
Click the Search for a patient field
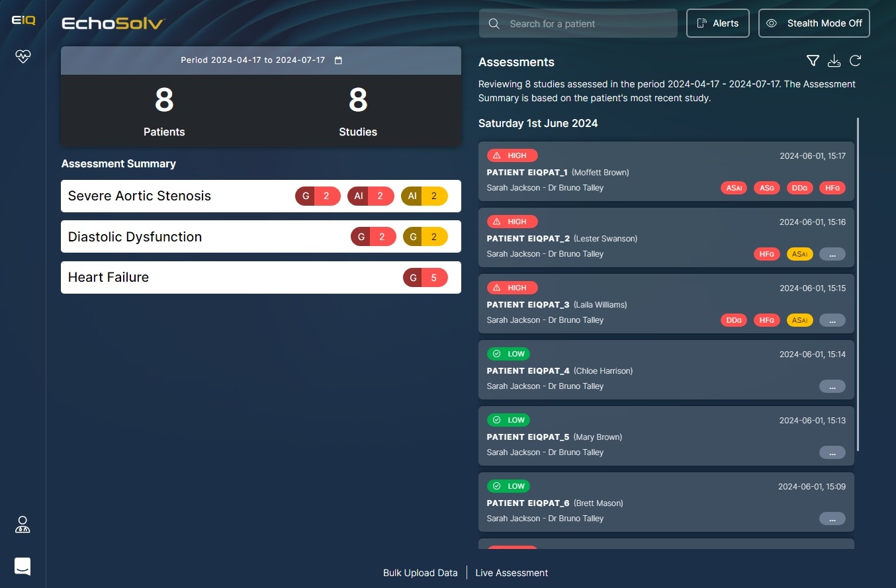click(x=578, y=23)
